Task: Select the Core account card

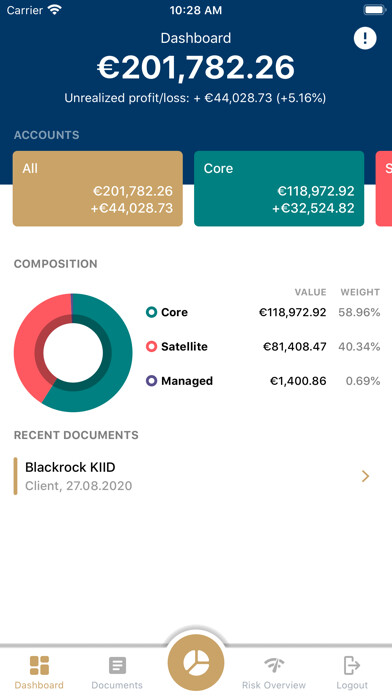Action: click(279, 189)
